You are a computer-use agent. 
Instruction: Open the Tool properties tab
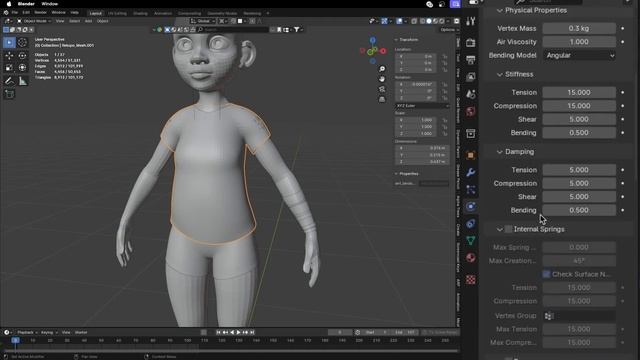pos(471,21)
